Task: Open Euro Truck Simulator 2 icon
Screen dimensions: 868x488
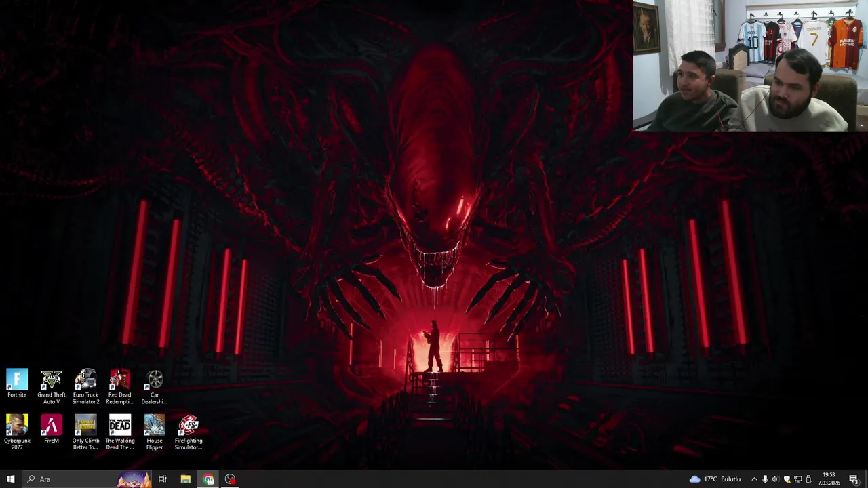Action: (85, 387)
